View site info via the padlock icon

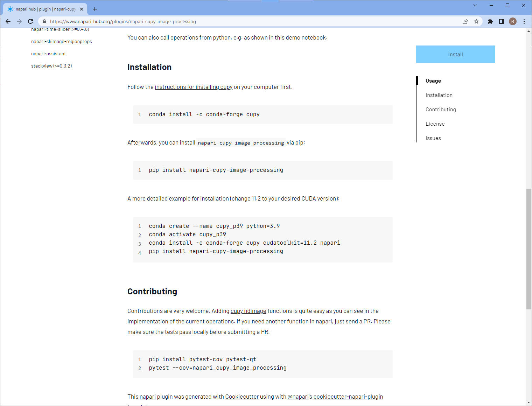click(44, 21)
